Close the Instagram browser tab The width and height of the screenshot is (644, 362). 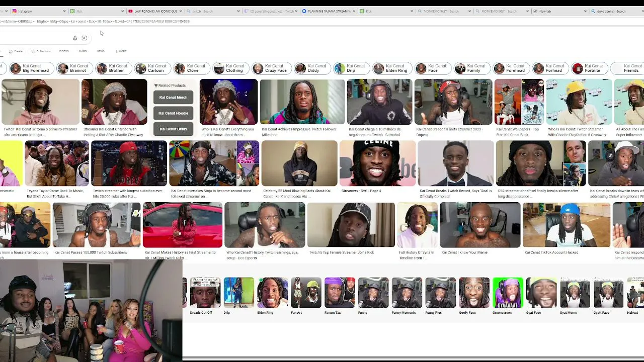click(x=64, y=11)
